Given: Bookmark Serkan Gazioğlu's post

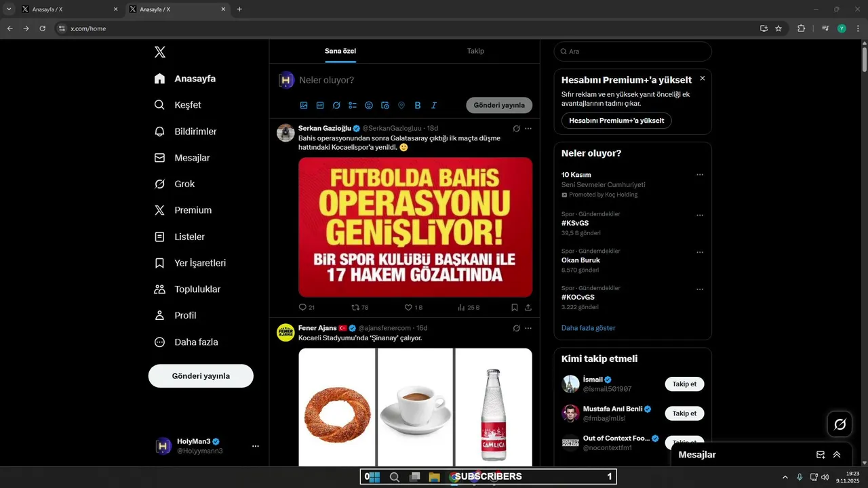Looking at the screenshot, I should point(514,307).
